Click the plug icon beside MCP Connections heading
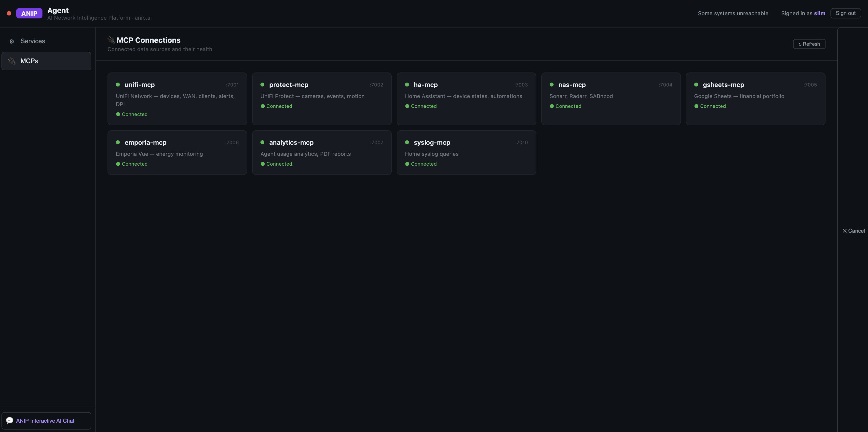Screen dimensions: 868x432 coord(111,40)
